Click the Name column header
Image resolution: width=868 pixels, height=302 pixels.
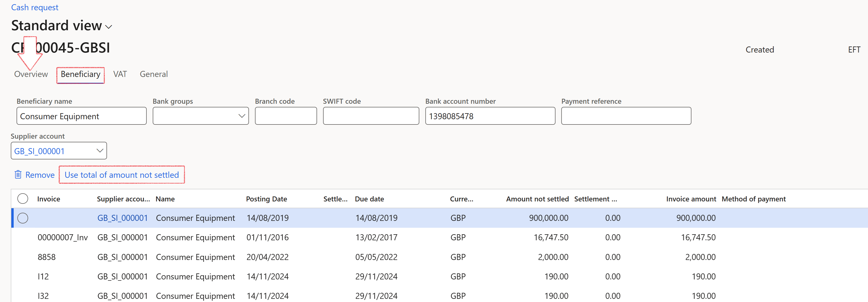tap(165, 199)
